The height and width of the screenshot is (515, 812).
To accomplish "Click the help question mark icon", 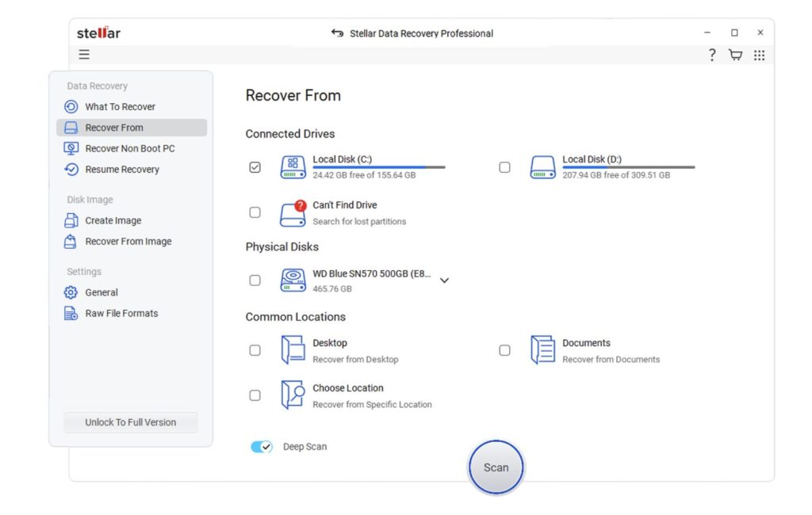I will tap(712, 55).
